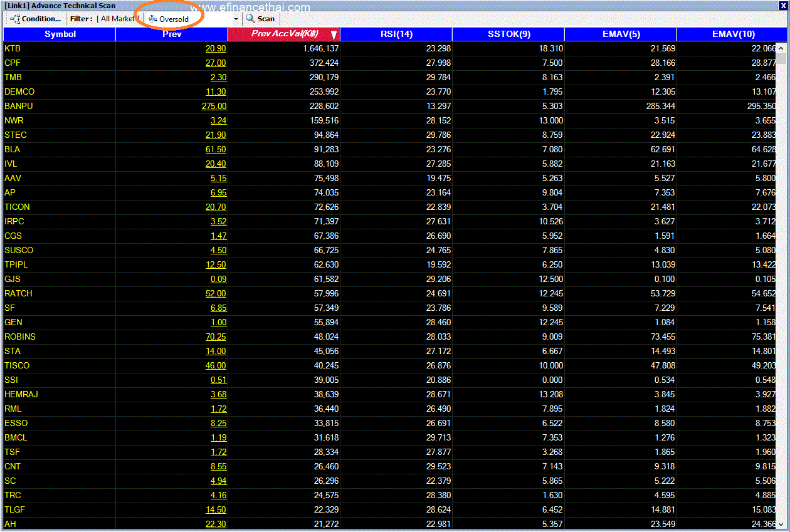Select the IVL symbol
The image size is (790, 532).
click(11, 164)
